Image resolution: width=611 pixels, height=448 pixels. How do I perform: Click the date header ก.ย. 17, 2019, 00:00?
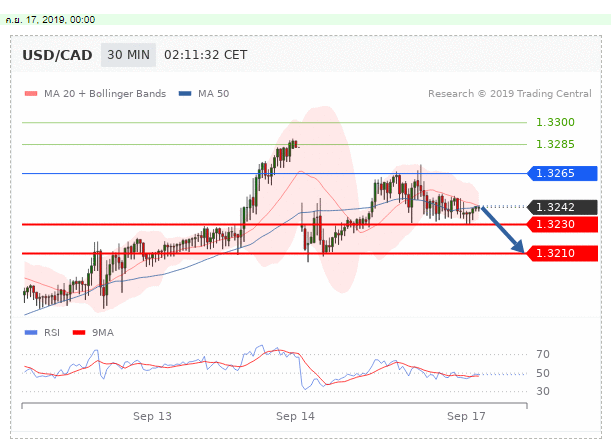[x=50, y=19]
